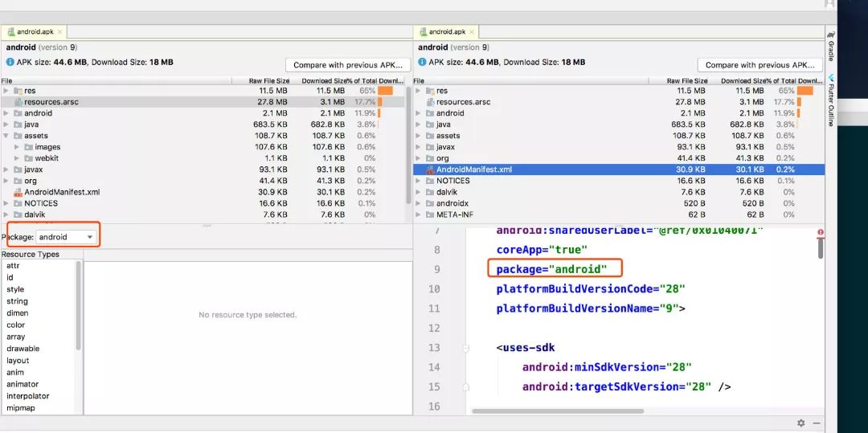Click Compare with previous APK in the left pane
This screenshot has height=433, width=868.
click(x=347, y=65)
